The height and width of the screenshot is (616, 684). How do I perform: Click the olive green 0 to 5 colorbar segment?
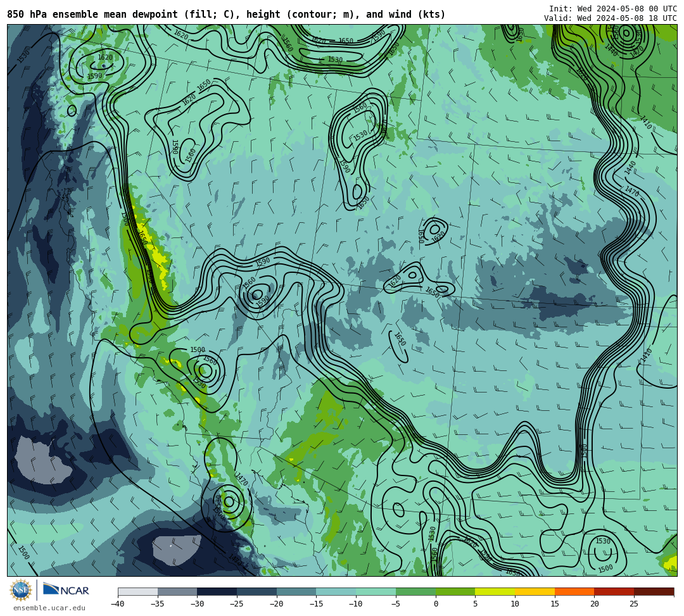455,591
